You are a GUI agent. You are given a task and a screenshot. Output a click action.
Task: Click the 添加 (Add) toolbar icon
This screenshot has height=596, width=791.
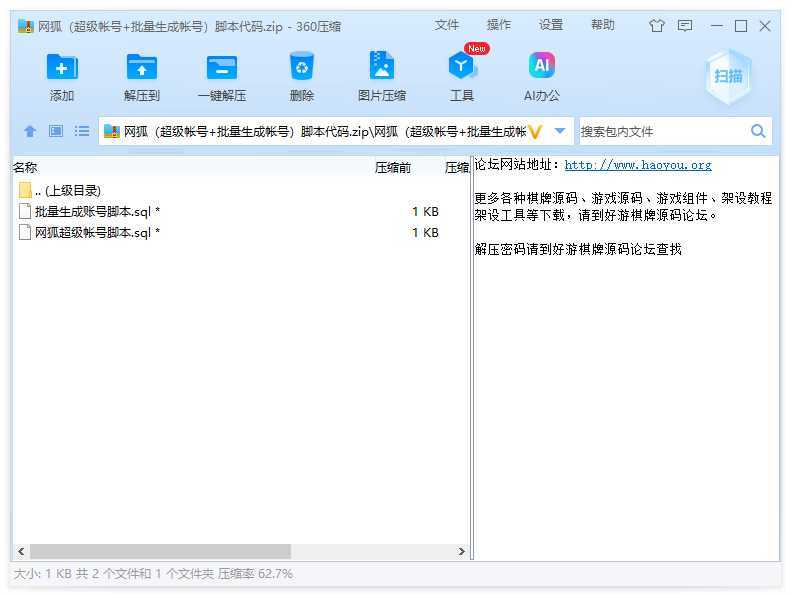pos(62,68)
